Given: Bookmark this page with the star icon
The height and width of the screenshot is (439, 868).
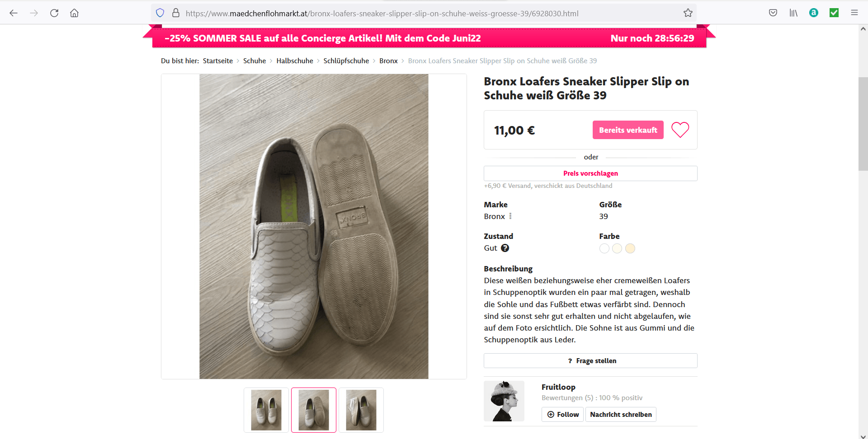Looking at the screenshot, I should click(x=688, y=13).
